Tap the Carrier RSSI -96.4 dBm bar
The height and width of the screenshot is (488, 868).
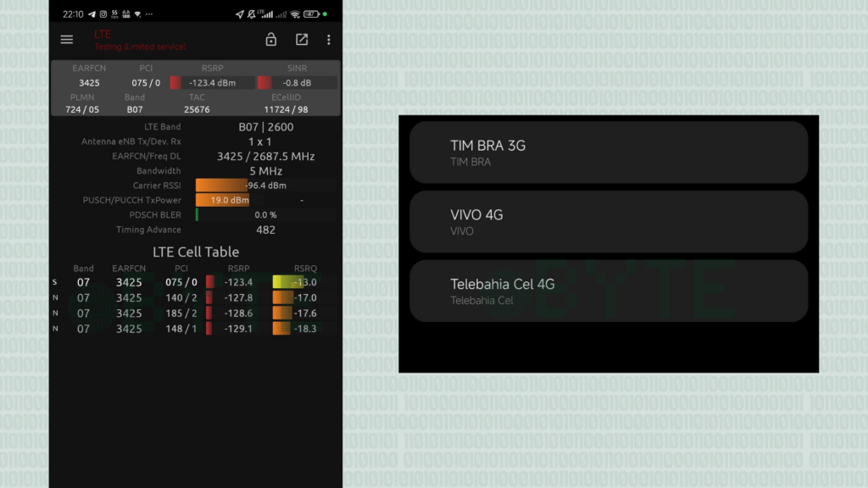pyautogui.click(x=265, y=186)
